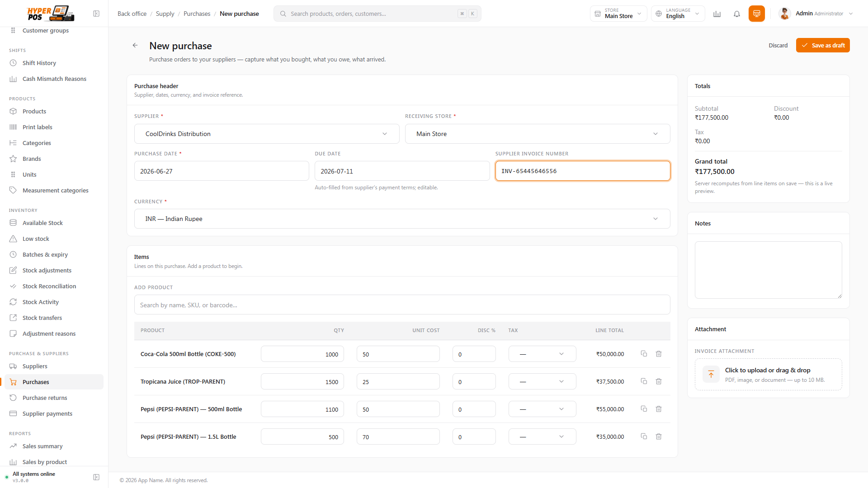This screenshot has width=868, height=488.
Task: Expand the Currency dropdown INR Indian Rupee
Action: [402, 219]
